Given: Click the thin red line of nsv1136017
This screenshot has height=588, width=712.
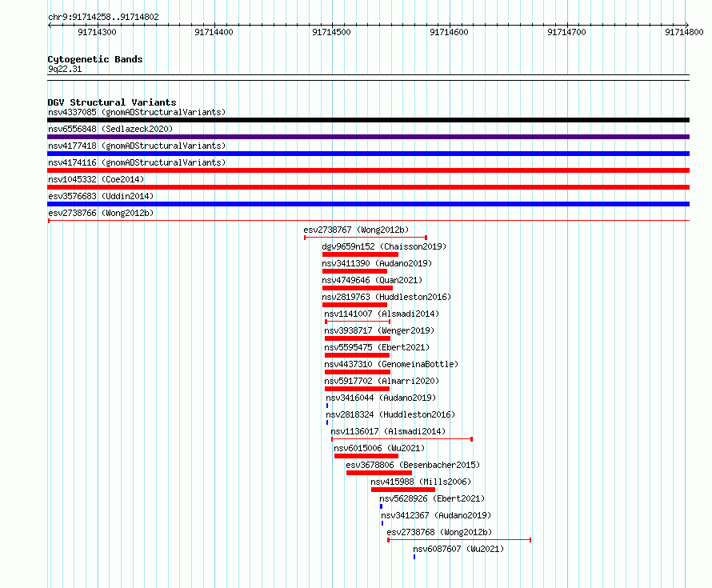Looking at the screenshot, I should pos(402,439).
